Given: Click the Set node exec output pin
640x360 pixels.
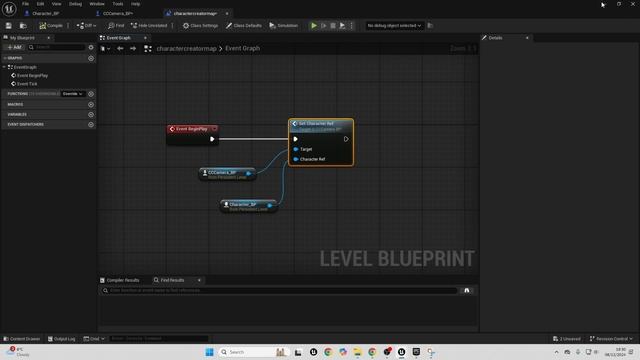Looking at the screenshot, I should [346, 139].
